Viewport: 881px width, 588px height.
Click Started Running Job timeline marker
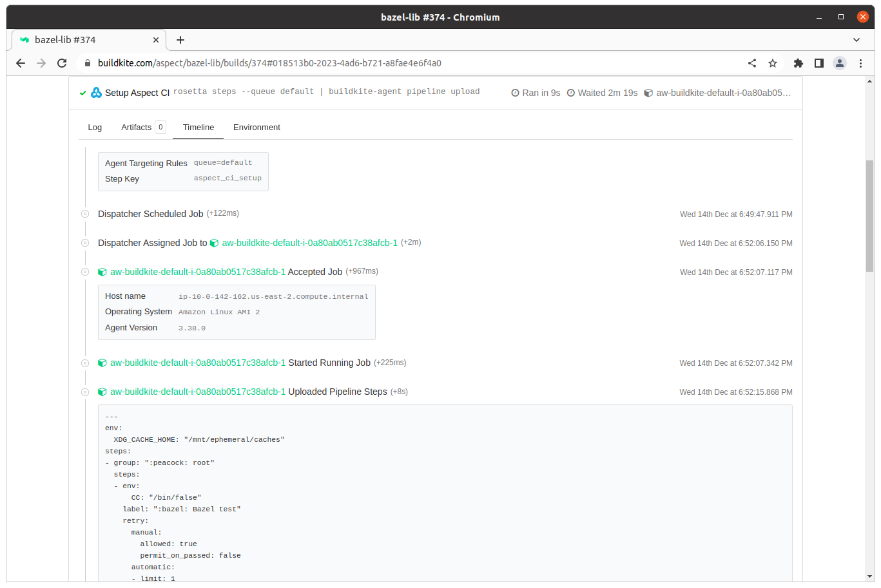85,363
